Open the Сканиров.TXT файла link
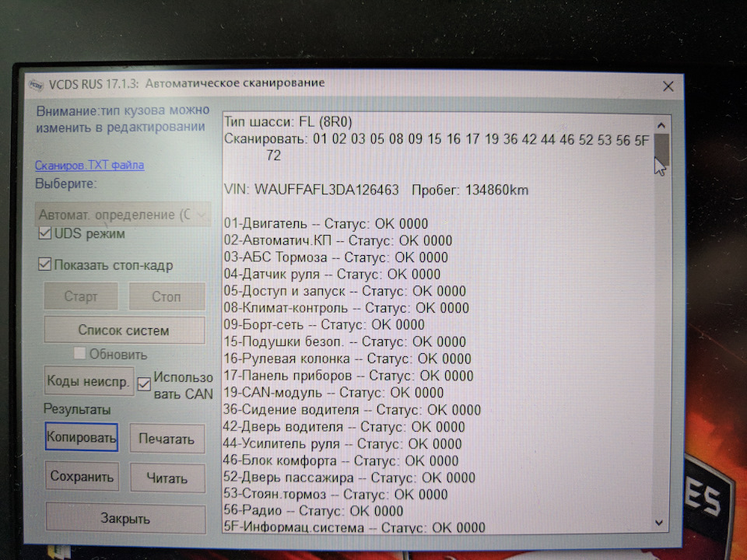 click(89, 165)
